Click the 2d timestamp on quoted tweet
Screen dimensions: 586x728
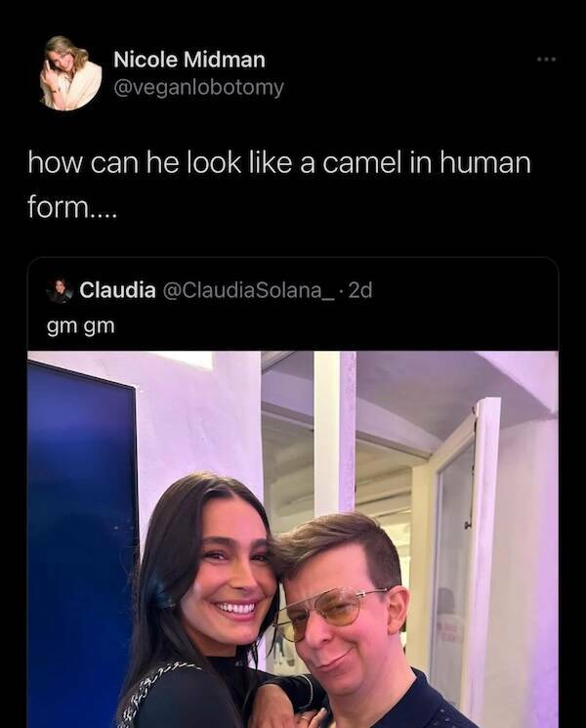click(x=359, y=290)
